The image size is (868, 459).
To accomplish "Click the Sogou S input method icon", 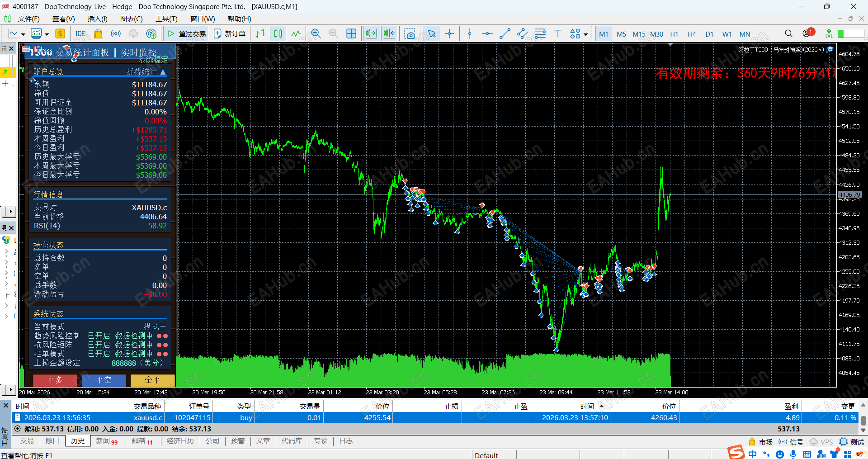I will (736, 452).
